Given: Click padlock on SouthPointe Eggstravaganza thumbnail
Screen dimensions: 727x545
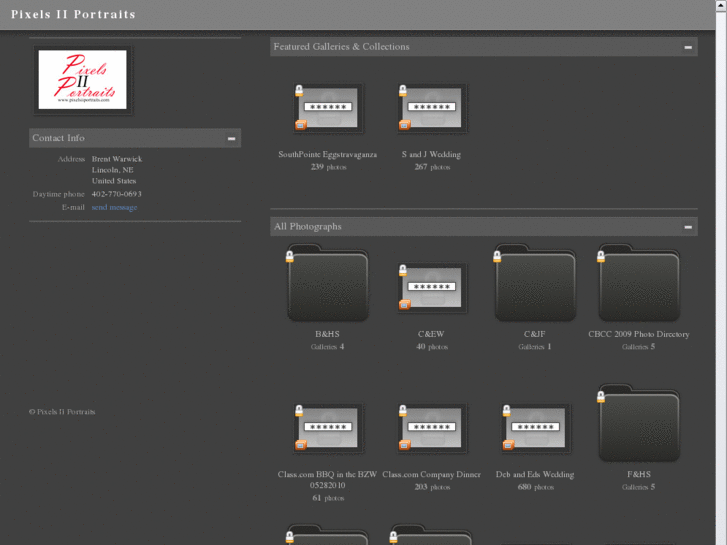Looking at the screenshot, I should pyautogui.click(x=299, y=90).
